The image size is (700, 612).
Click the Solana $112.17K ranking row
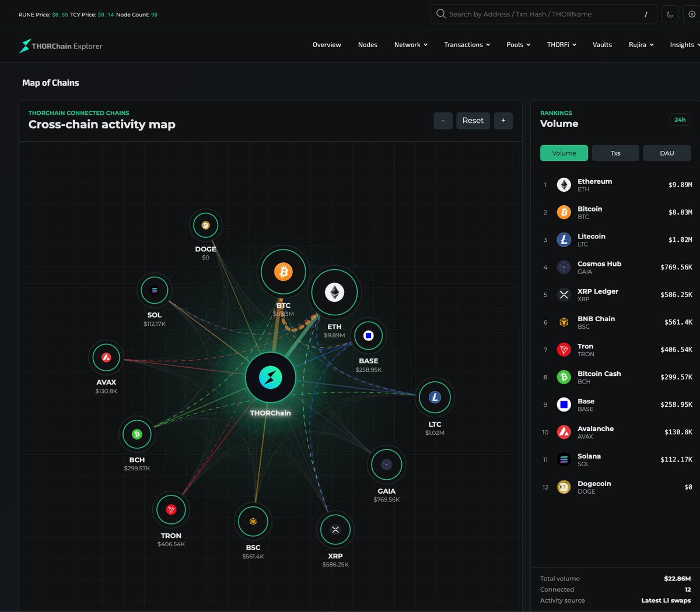[615, 460]
